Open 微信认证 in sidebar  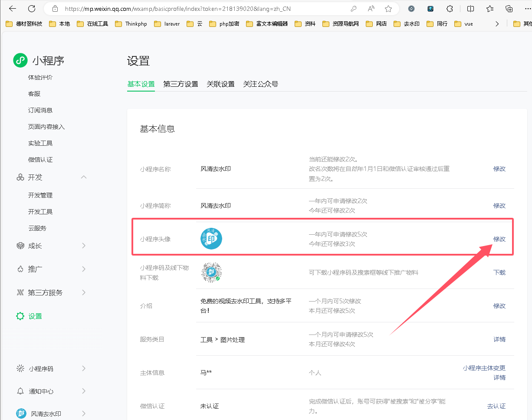tap(40, 160)
